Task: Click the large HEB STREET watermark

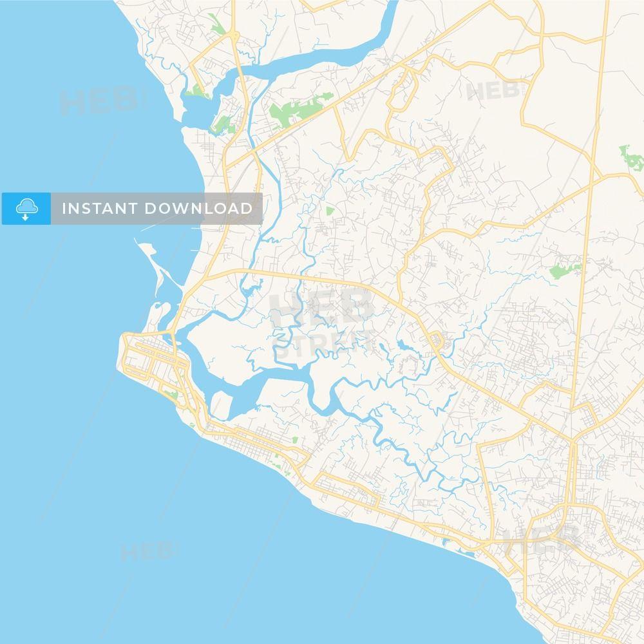Action: pyautogui.click(x=323, y=323)
